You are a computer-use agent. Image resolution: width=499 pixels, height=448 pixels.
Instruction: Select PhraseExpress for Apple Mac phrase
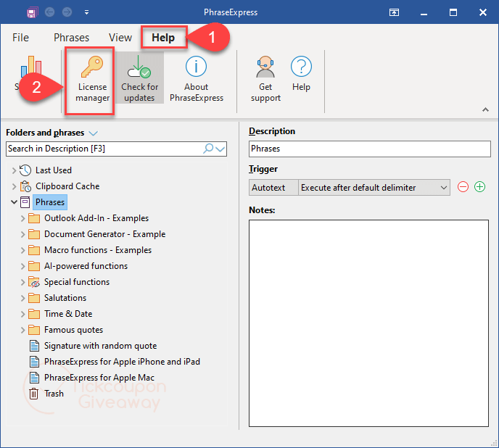pos(99,378)
